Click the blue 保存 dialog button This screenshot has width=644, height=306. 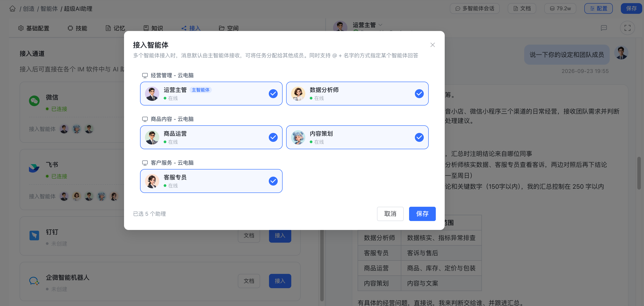click(422, 214)
